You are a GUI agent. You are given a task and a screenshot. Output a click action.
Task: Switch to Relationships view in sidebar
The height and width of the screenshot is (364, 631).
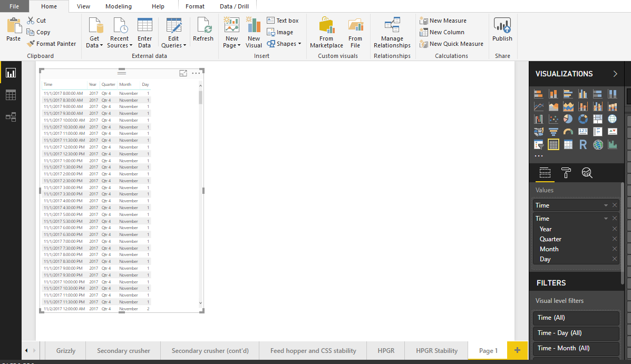click(11, 117)
